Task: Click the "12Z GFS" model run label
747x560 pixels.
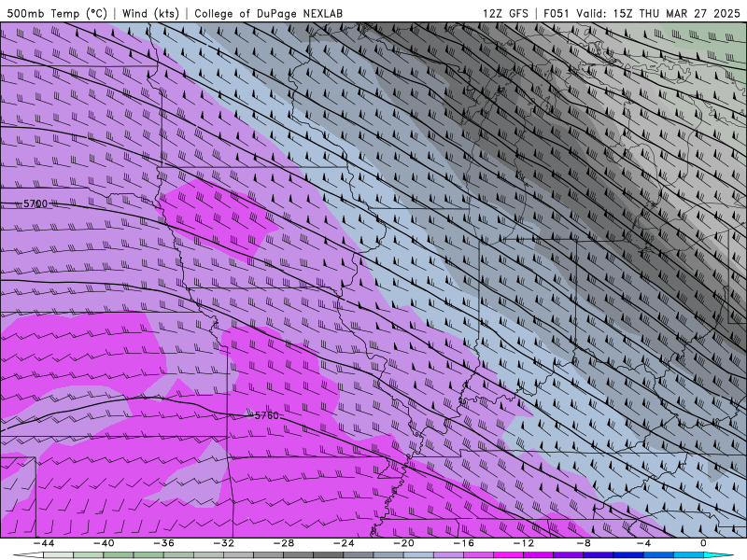Action: click(x=505, y=14)
